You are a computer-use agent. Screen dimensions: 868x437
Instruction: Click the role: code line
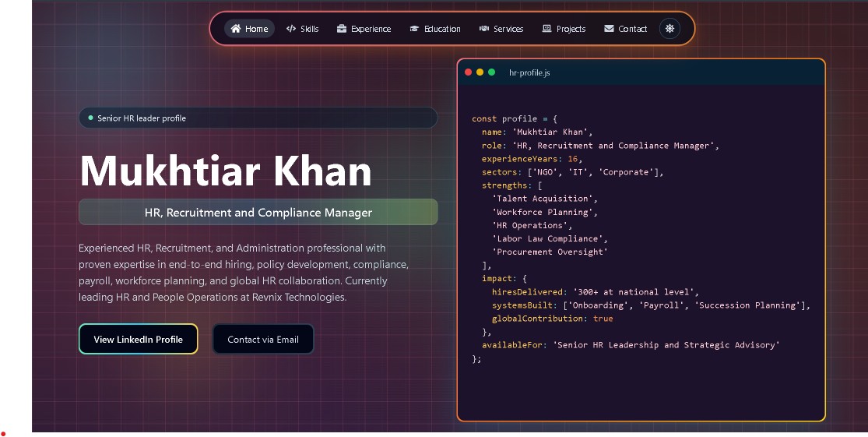[600, 146]
